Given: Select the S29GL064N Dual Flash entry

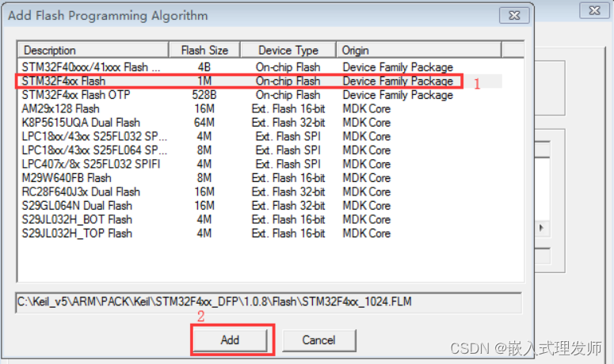Looking at the screenshot, I should point(260,206).
